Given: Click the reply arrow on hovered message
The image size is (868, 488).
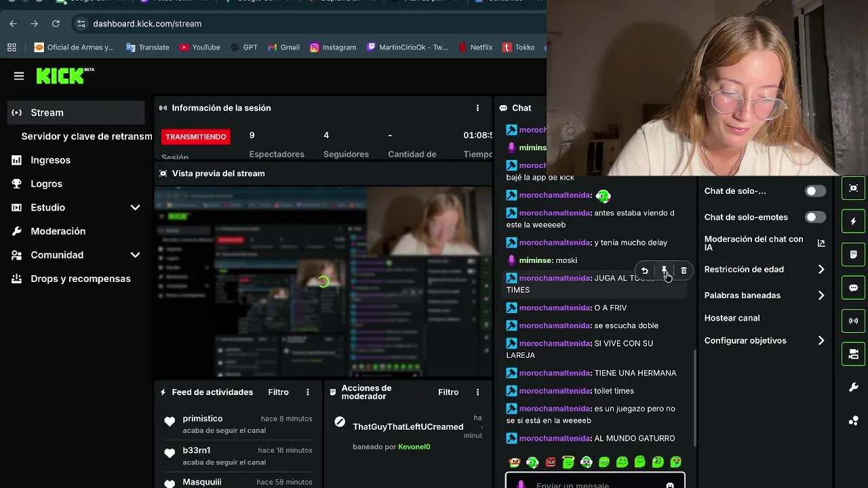Looking at the screenshot, I should (x=645, y=270).
